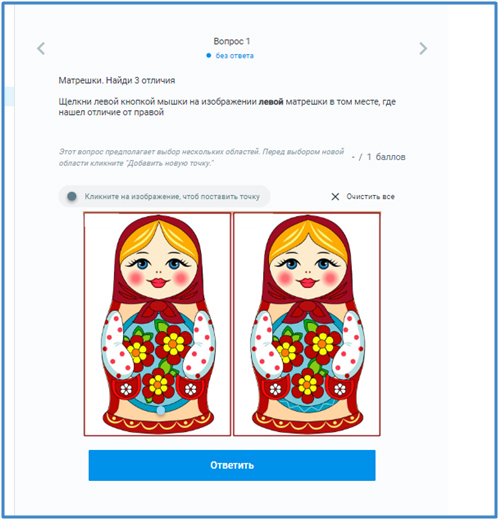Submit answer with Ответить button
The height and width of the screenshot is (520, 500).
(x=232, y=465)
